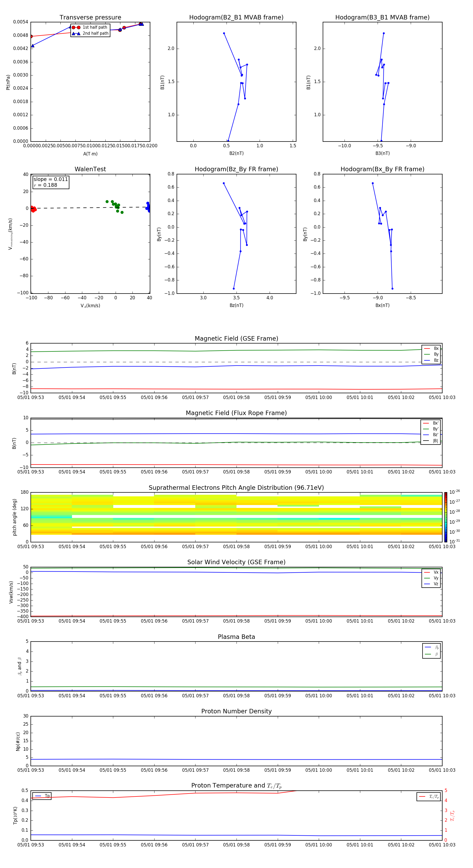
Task: Click the 'Vremaining(km/s)' y-axis label
Action: point(10,234)
